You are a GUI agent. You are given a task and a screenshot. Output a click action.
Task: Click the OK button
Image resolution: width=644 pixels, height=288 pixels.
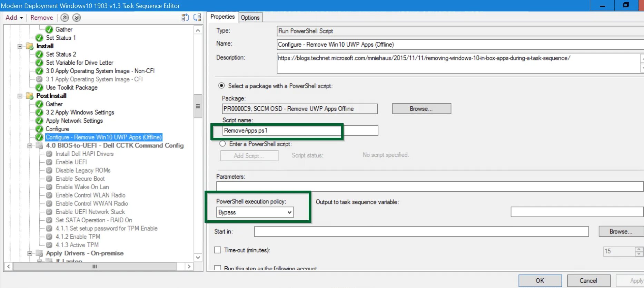(x=540, y=281)
